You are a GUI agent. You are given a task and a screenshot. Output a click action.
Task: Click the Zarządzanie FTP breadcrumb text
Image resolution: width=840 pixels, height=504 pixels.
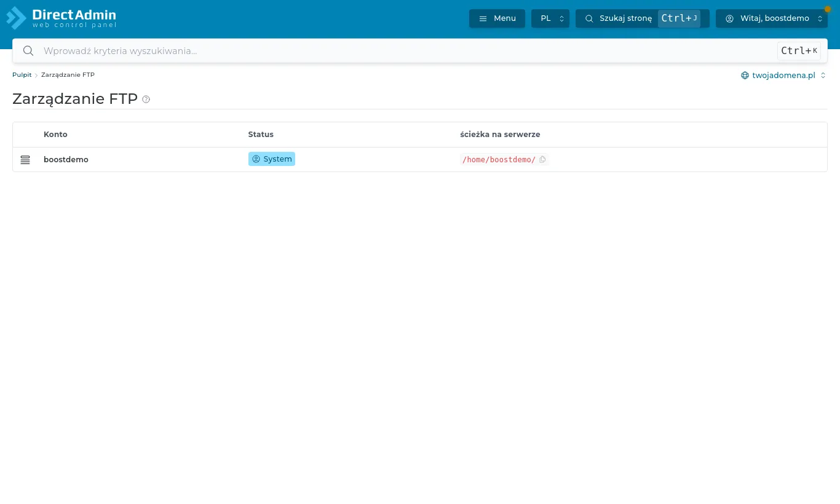[68, 74]
